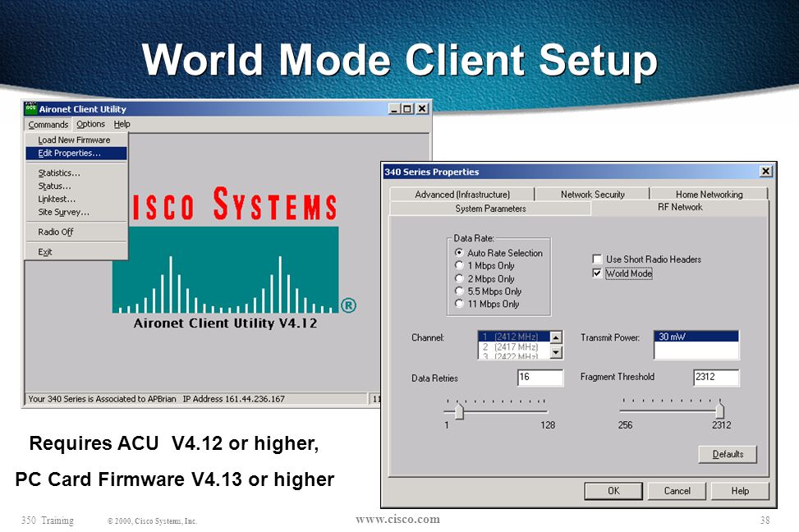Image resolution: width=799 pixels, height=532 pixels.
Task: Select Auto Rate Selection radio button
Action: pos(459,253)
